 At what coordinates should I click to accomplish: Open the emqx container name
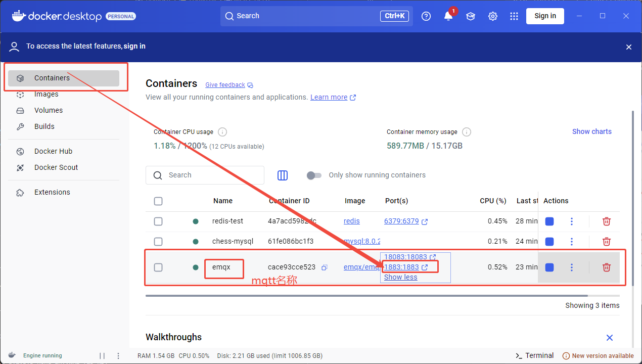pos(221,267)
